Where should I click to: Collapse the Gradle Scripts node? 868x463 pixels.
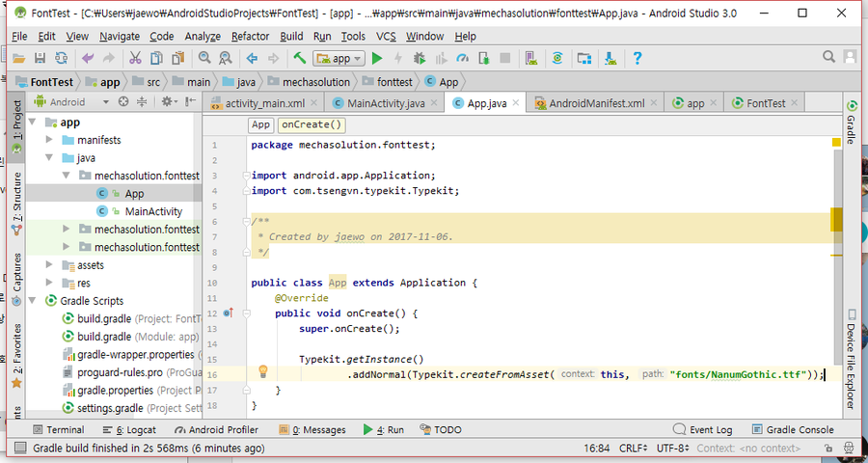(33, 301)
